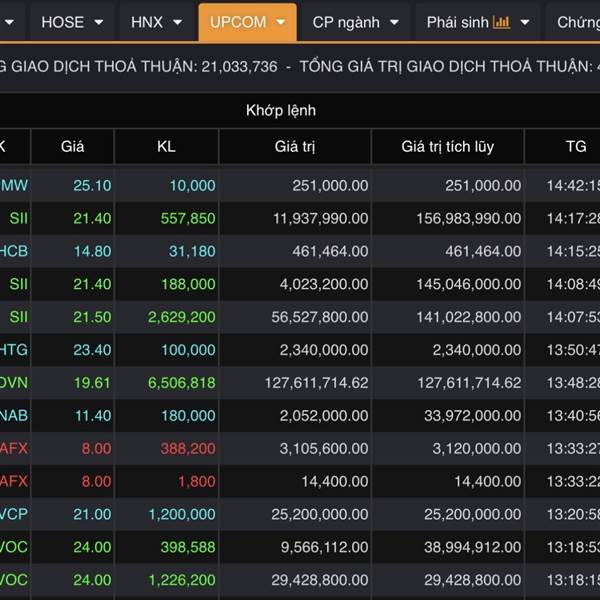This screenshot has width=600, height=600.
Task: Expand the UPCOM dropdown arrow
Action: pyautogui.click(x=280, y=22)
